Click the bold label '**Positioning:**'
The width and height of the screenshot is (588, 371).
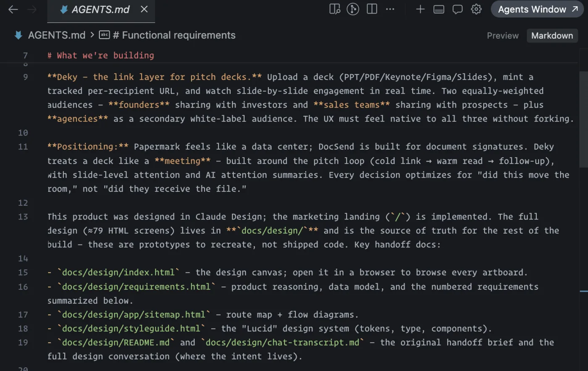pos(88,146)
